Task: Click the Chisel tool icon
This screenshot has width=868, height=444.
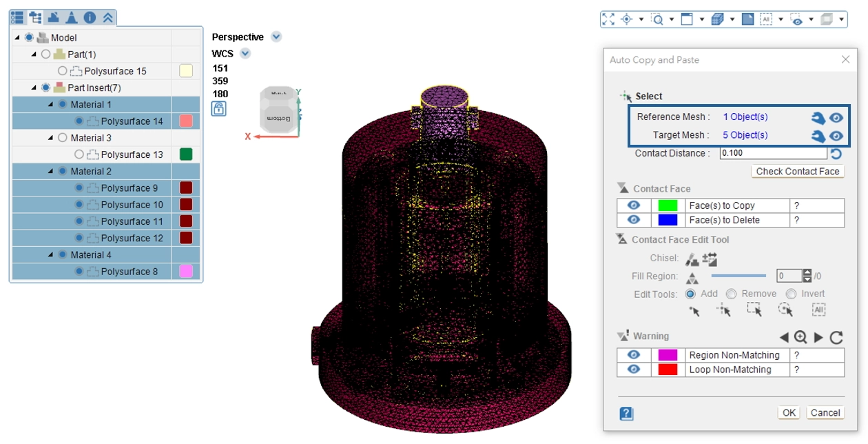Action: click(692, 259)
